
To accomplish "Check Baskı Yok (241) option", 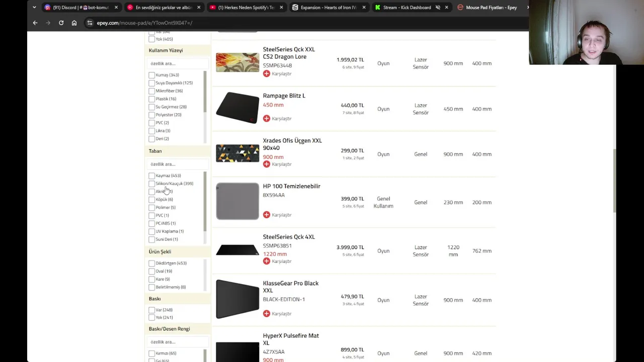I will pos(151,317).
